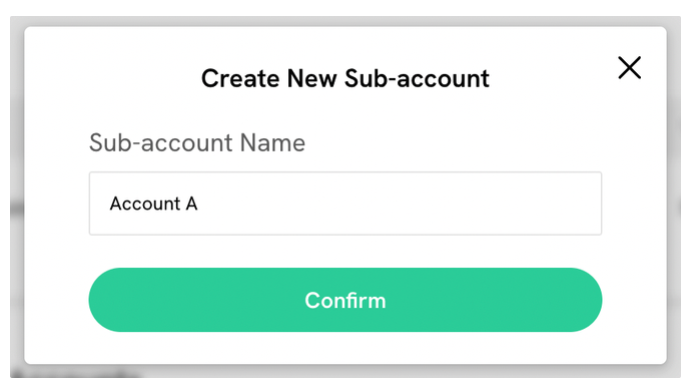Click the X icon in the dialog corner
The height and width of the screenshot is (392, 692).
coord(629,68)
